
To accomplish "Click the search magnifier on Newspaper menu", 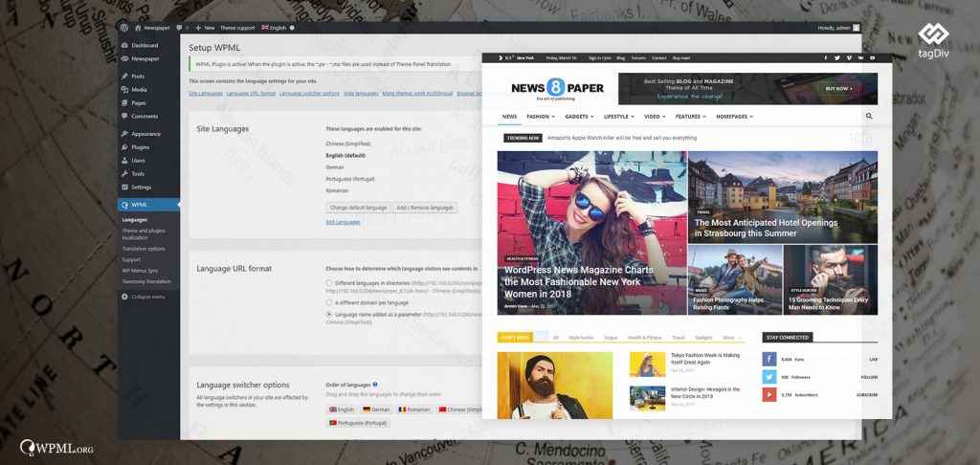I will coord(869,117).
